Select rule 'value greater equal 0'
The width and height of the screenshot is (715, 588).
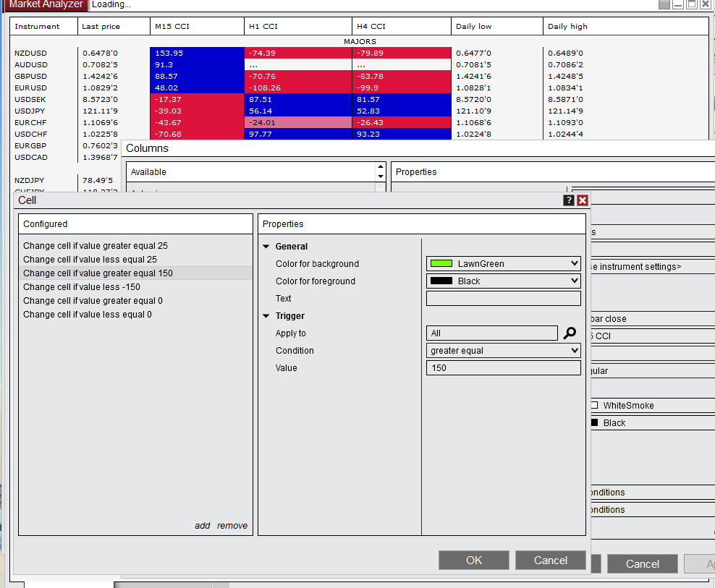(x=135, y=300)
